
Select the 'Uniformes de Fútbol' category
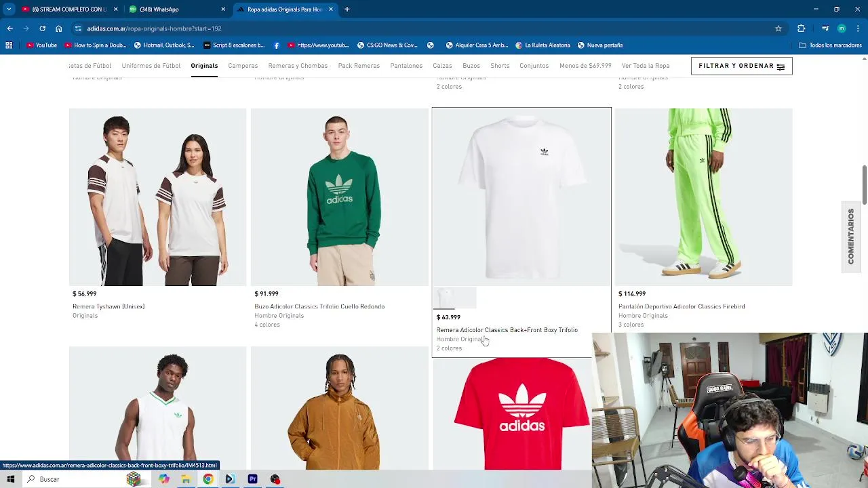151,66
